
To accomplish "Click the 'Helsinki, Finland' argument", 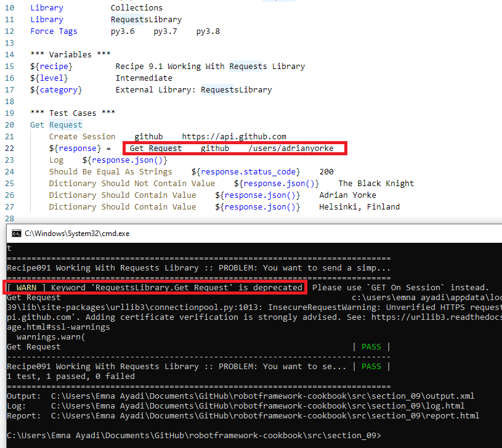I will [360, 207].
